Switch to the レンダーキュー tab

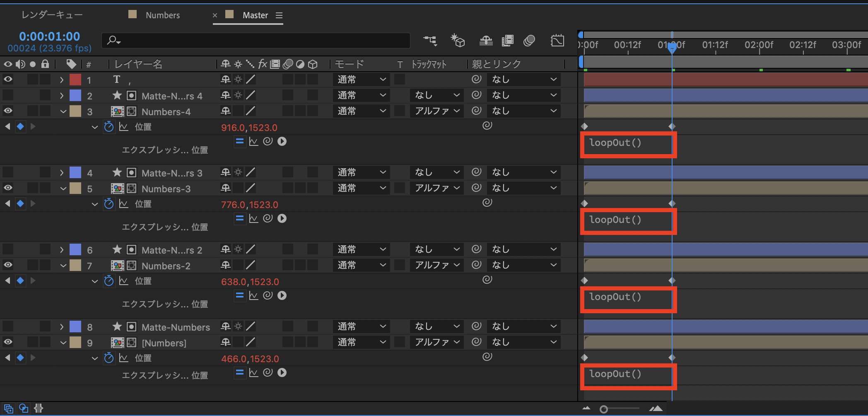point(52,15)
